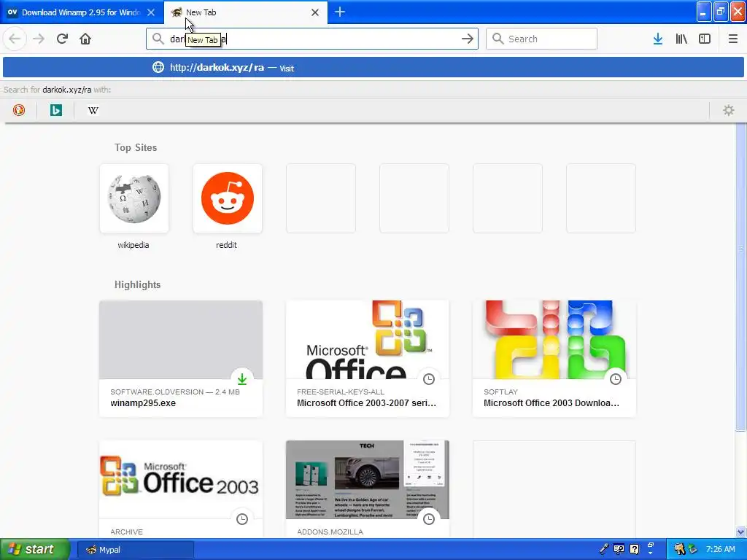
Task: Open the Downloads panel
Action: tap(658, 39)
